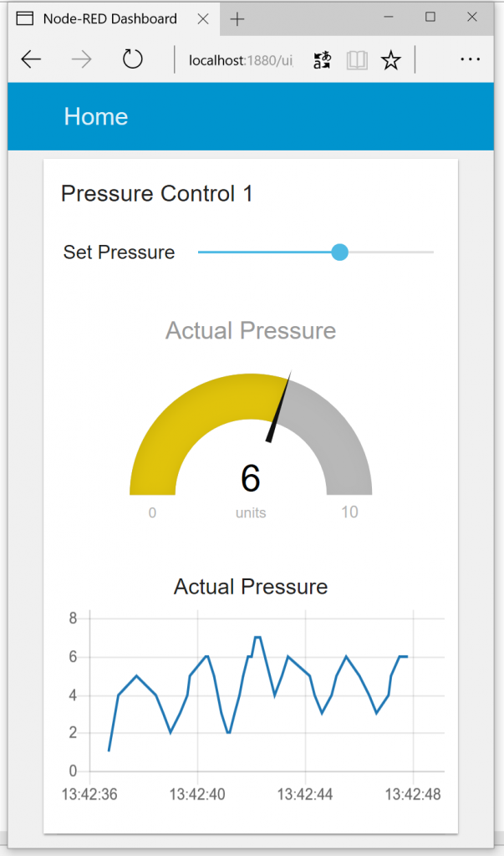Toggle reading view book icon

click(x=357, y=59)
